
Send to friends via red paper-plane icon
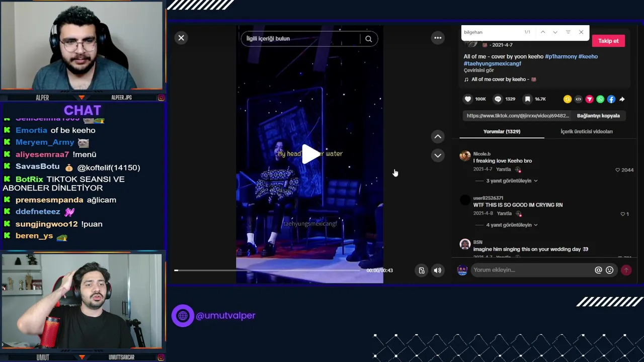pos(589,99)
